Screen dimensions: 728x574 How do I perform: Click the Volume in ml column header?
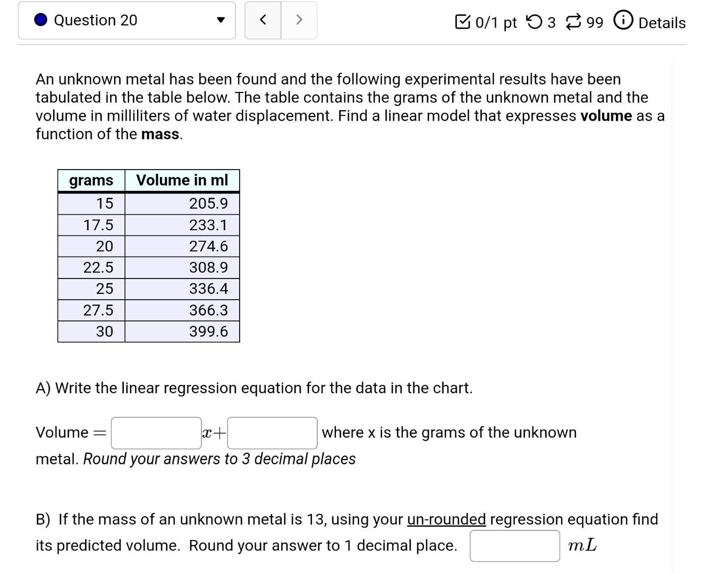tap(182, 181)
